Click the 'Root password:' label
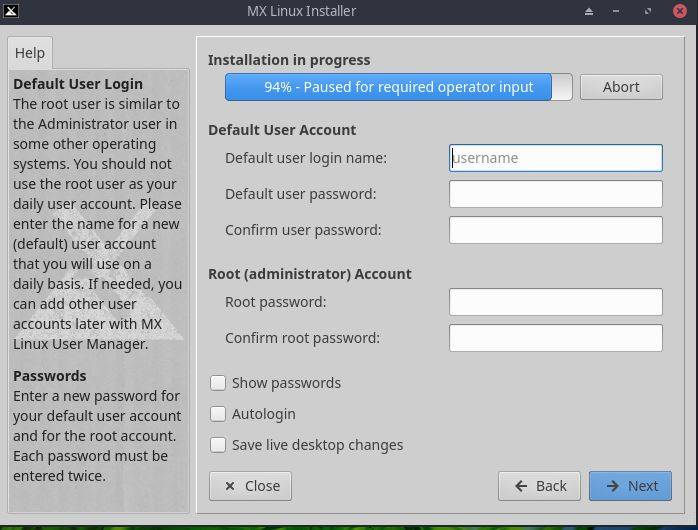Viewport: 698px width, 530px height. click(276, 302)
